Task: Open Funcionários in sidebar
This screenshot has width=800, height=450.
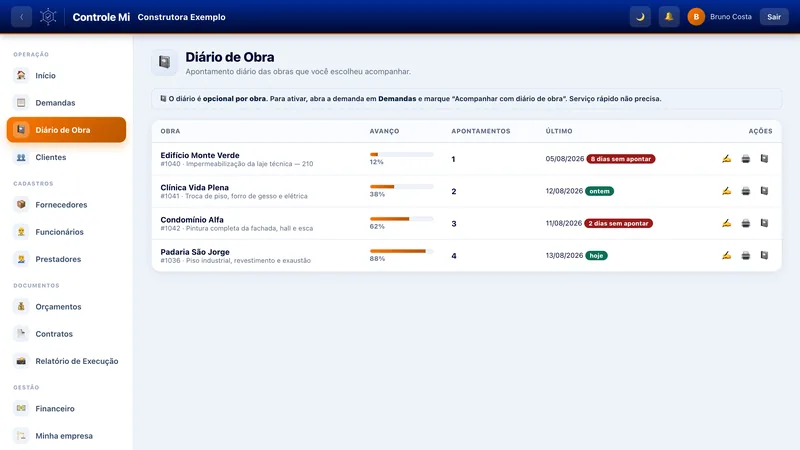Action: pyautogui.click(x=66, y=232)
